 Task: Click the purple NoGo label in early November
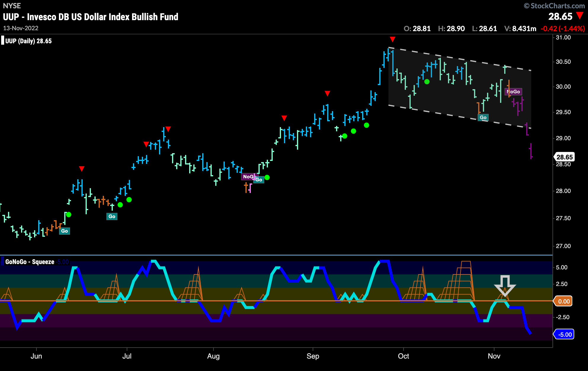tap(513, 92)
